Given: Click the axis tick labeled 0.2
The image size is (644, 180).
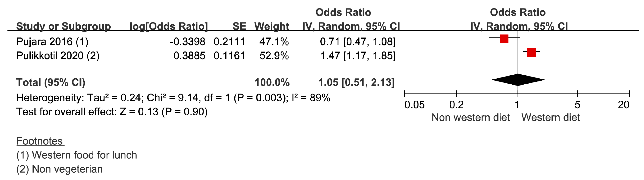Looking at the screenshot, I should coord(456,105).
